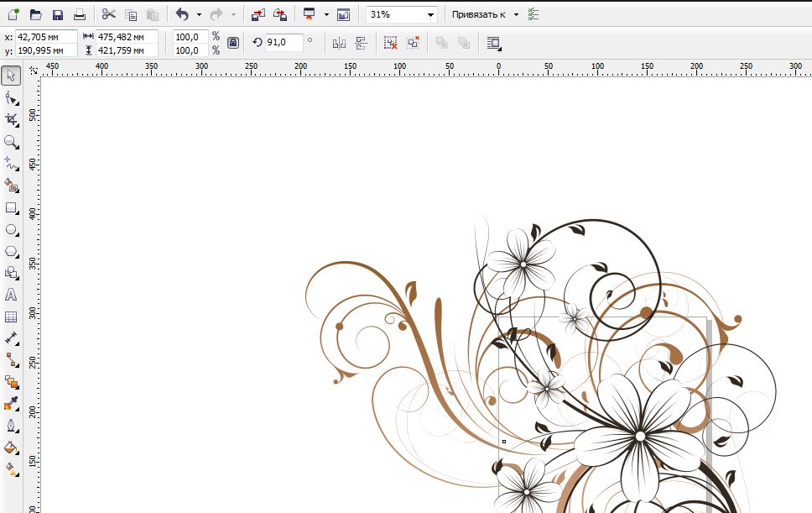Viewport: 812px width, 513px height.
Task: Select the Interactive Fill tool
Action: pos(11,469)
